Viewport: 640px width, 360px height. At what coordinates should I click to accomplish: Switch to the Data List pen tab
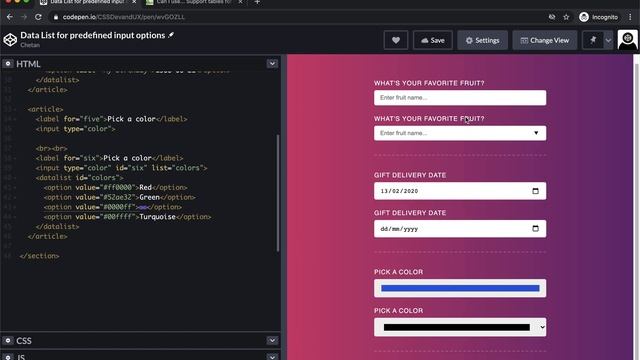click(87, 2)
